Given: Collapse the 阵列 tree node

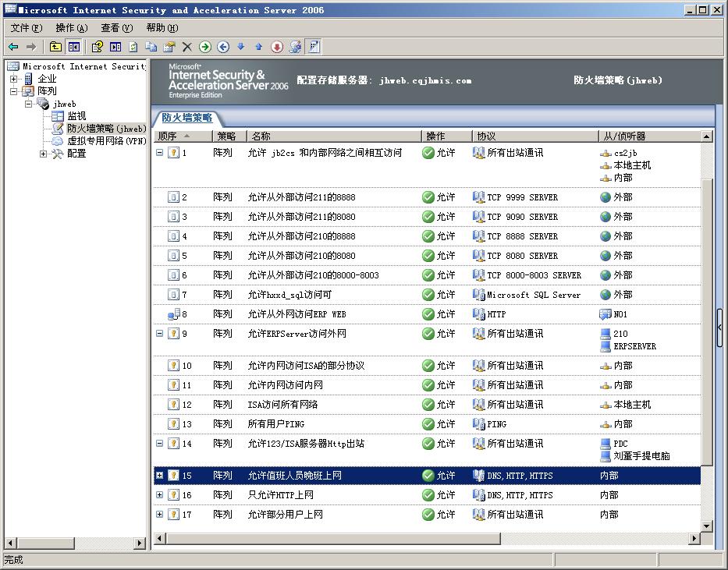Looking at the screenshot, I should [x=13, y=91].
